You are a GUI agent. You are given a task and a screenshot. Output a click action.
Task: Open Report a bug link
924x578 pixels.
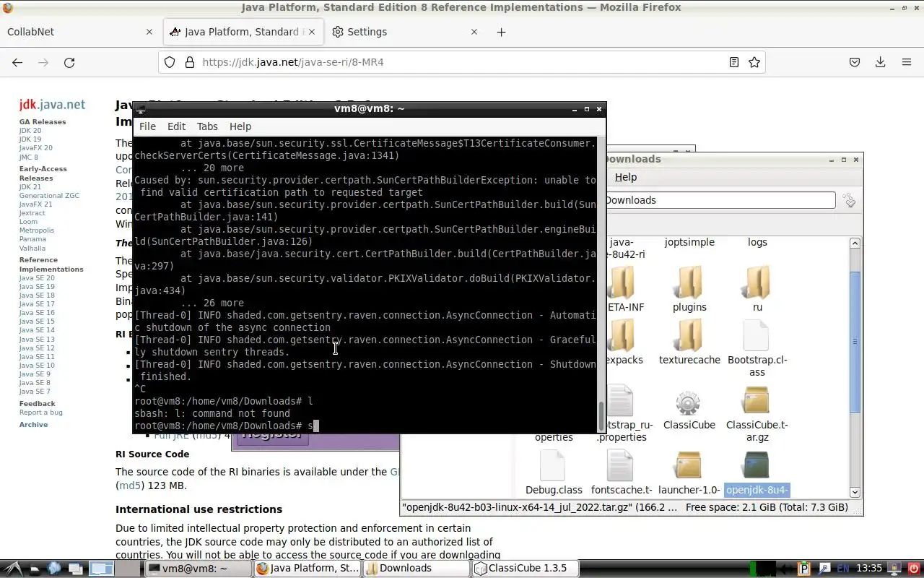tap(41, 413)
